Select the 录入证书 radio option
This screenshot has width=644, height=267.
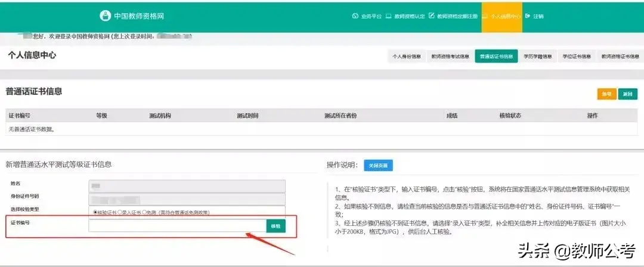tap(120, 212)
